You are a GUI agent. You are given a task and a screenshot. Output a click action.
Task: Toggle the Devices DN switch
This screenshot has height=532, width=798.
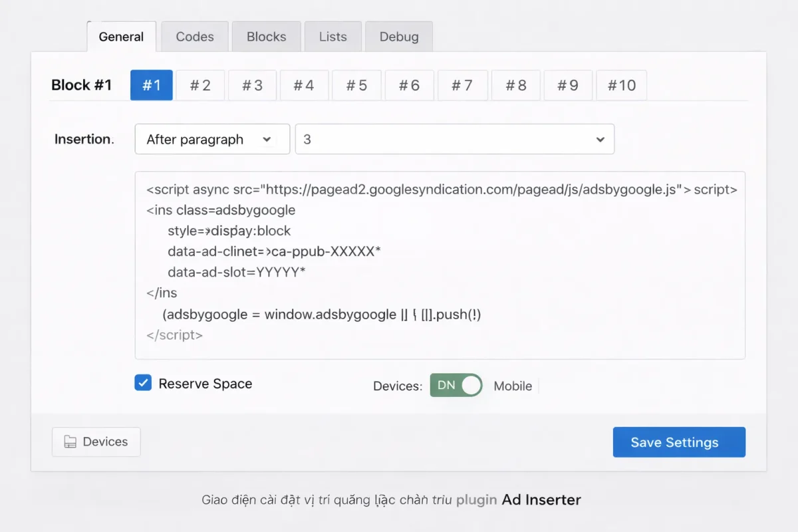pos(456,386)
